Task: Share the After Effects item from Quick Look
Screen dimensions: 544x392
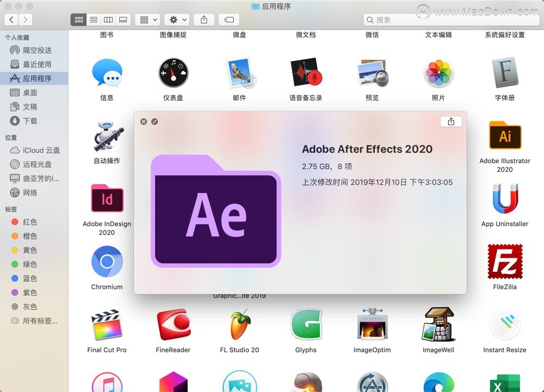Action: pyautogui.click(x=451, y=122)
